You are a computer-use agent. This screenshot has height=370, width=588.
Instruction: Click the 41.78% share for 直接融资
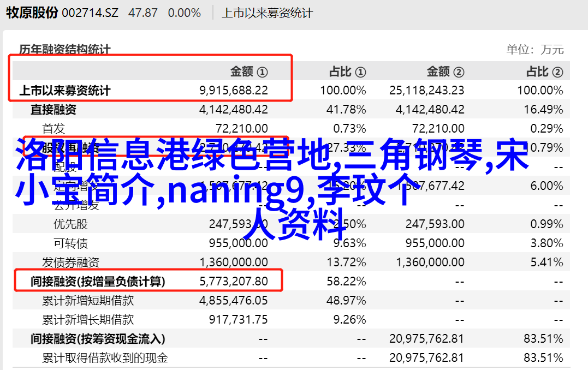[x=346, y=110]
